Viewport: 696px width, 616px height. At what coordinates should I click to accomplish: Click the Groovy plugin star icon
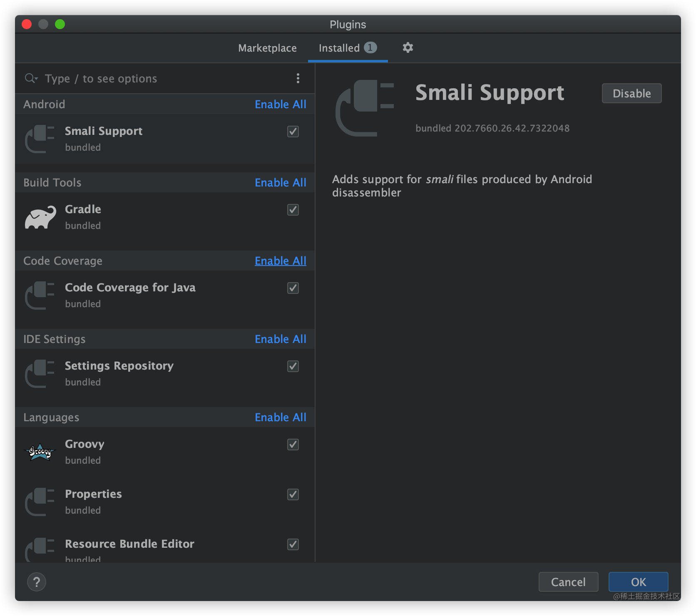(40, 451)
